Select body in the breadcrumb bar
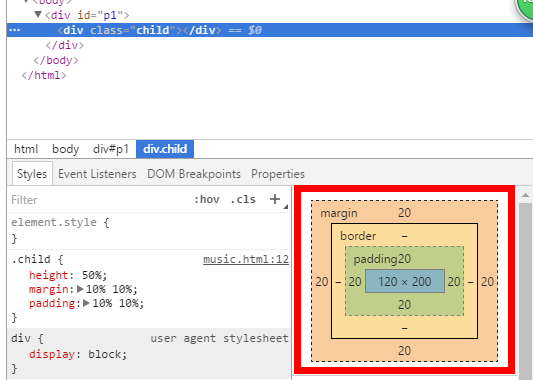Screen dimensions: 533x380 click(x=66, y=149)
